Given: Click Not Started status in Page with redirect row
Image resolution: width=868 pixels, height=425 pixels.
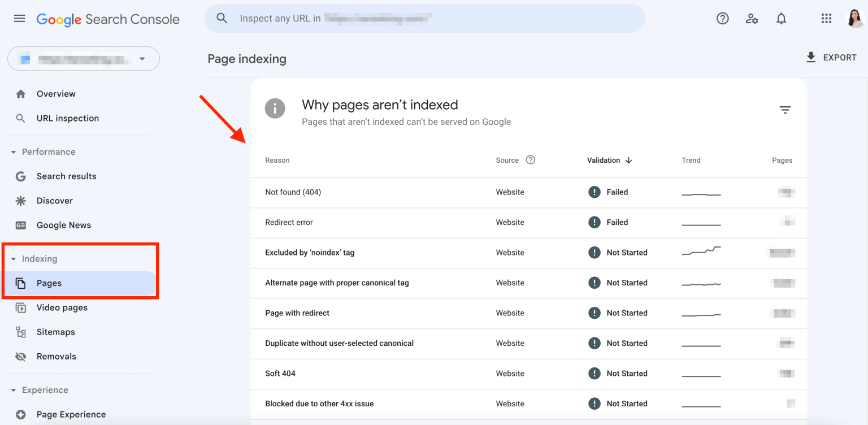Looking at the screenshot, I should (627, 313).
